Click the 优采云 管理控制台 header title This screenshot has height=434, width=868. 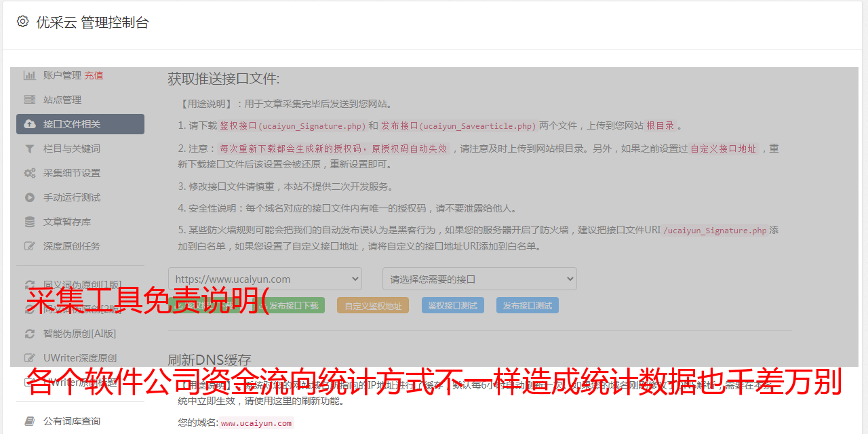coord(92,22)
